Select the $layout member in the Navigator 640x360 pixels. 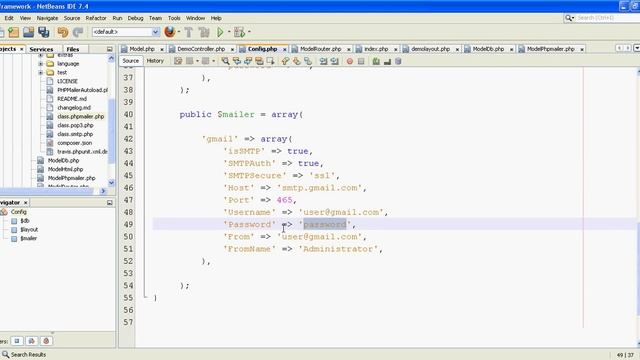29,230
